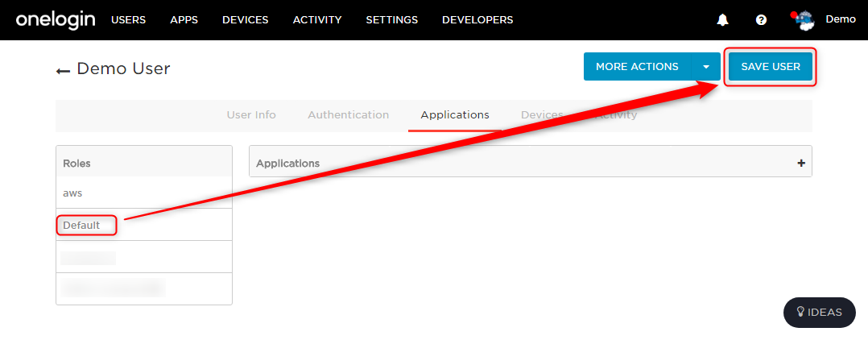This screenshot has width=868, height=340.
Task: Open the Apps menu
Action: (184, 20)
